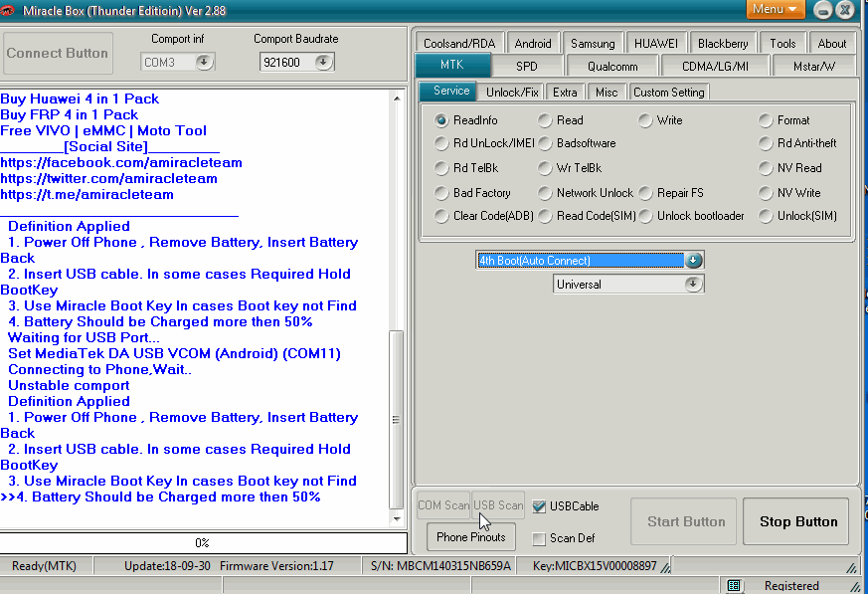Select the Read Code(SIM) option
Viewport: 868px width, 594px height.
[x=545, y=216]
